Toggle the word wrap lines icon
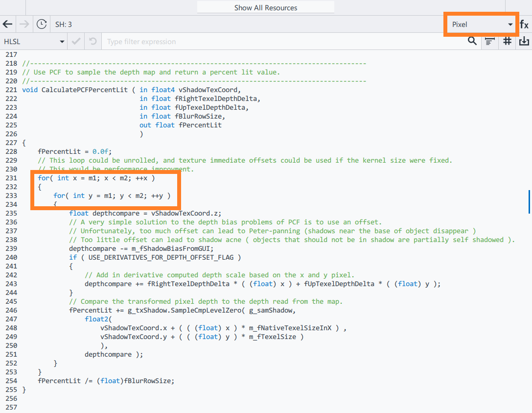 [x=489, y=42]
